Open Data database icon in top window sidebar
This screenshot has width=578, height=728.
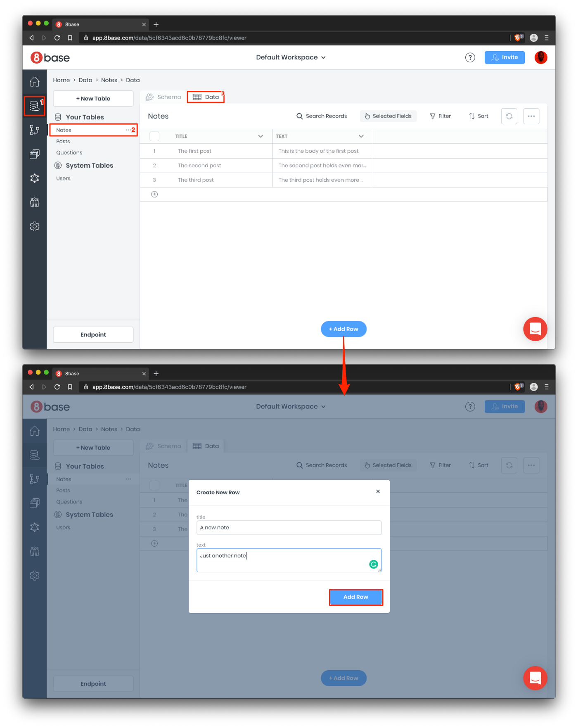click(34, 106)
